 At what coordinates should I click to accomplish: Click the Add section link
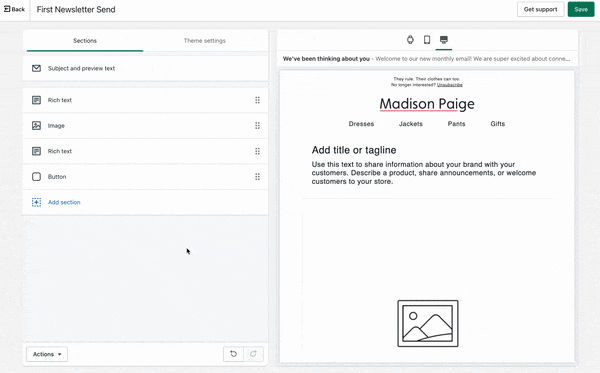pyautogui.click(x=64, y=202)
